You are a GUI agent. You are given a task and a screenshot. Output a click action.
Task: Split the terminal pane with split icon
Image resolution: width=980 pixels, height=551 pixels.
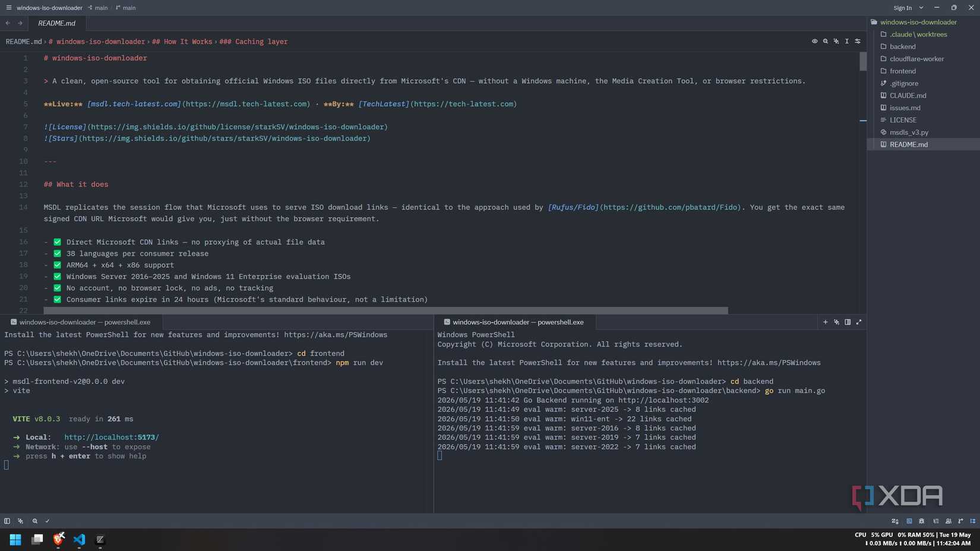[x=848, y=322]
